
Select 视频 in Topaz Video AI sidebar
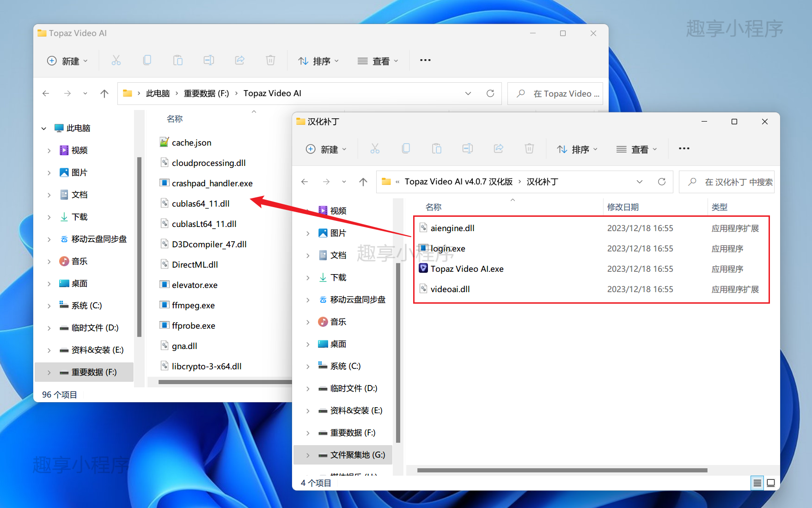(x=79, y=150)
